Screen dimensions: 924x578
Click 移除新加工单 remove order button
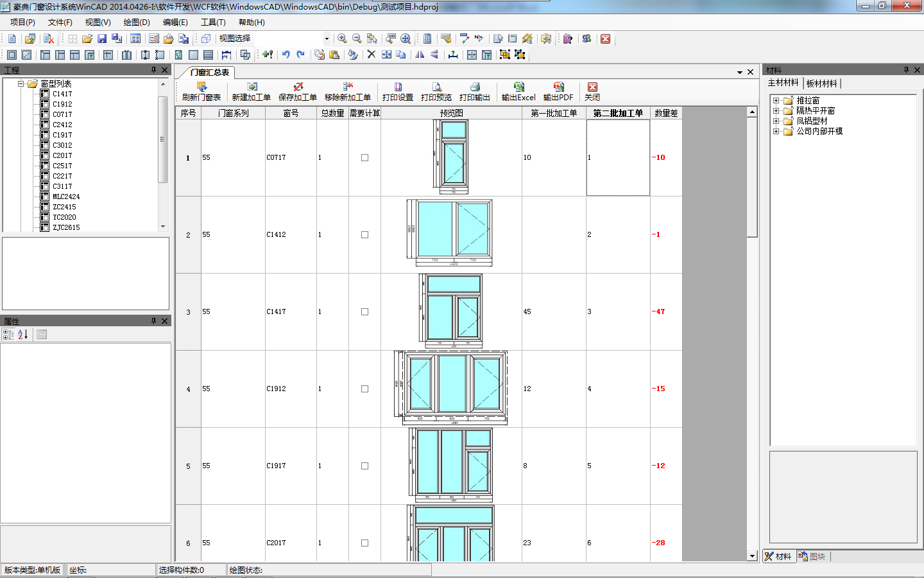tap(348, 92)
